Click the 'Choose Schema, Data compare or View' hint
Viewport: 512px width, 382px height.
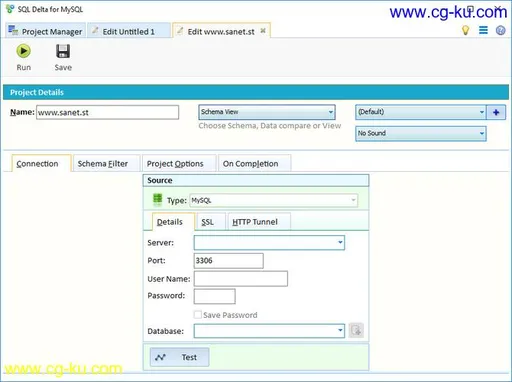[270, 126]
